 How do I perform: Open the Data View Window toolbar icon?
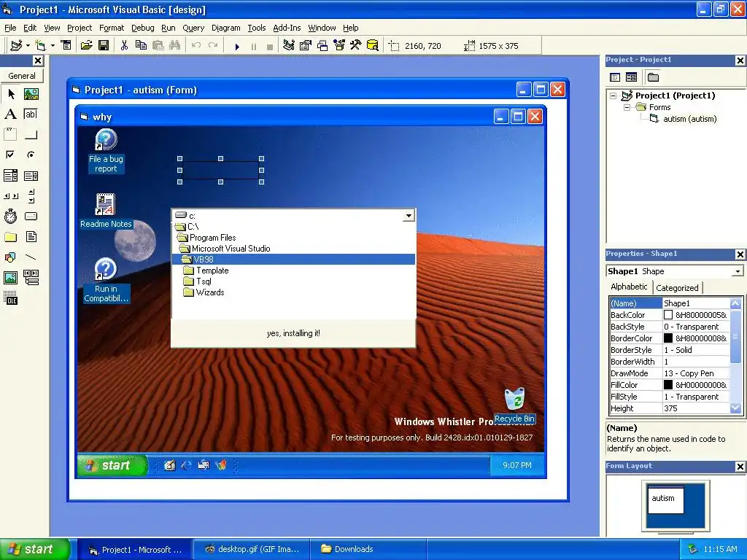373,46
